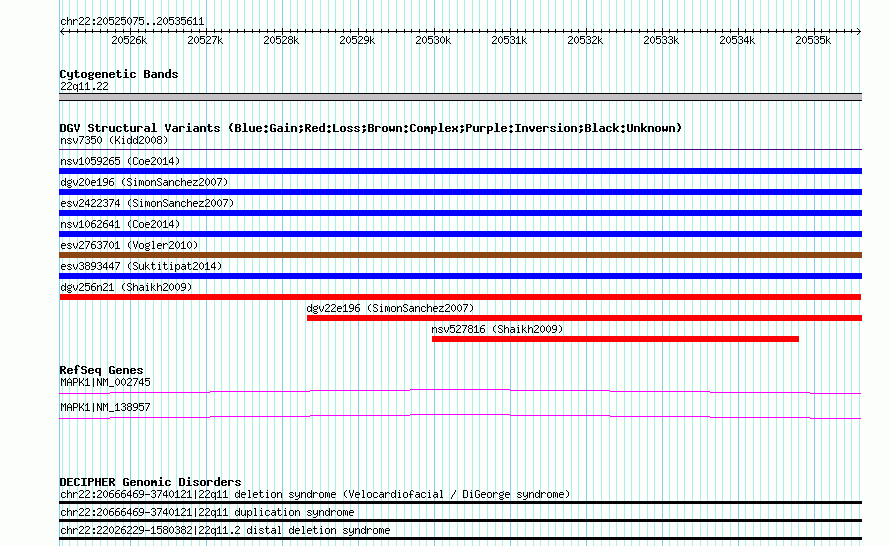Click the black bar under 22q11 deletion syndrome

[x=460, y=502]
